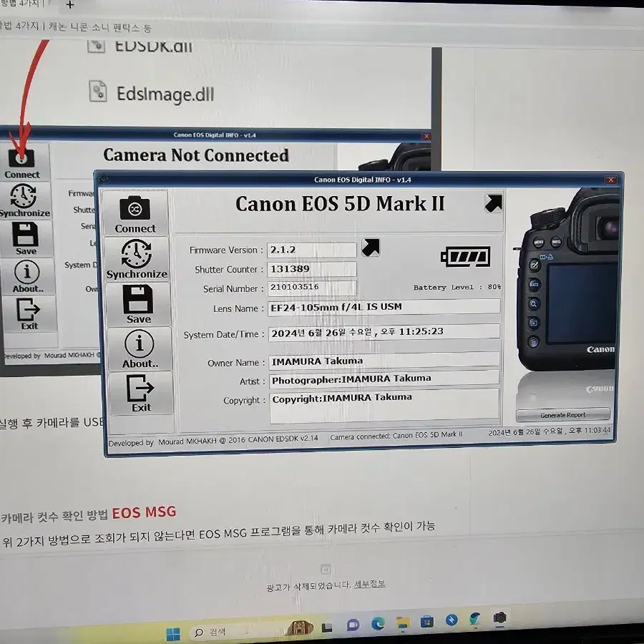This screenshot has width=644, height=644.
Task: Click the Serial Number field 210103516
Action: click(x=312, y=288)
